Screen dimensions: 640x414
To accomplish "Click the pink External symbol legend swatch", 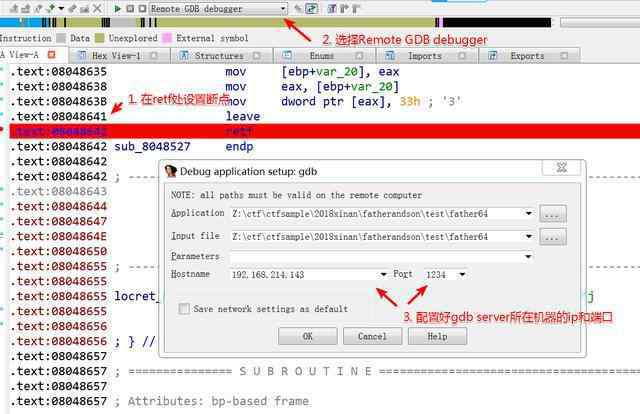I will (x=167, y=38).
